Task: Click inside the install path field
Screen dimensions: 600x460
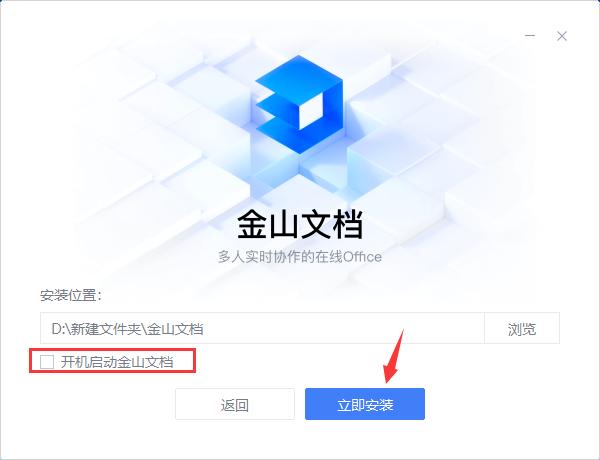Action: click(262, 328)
